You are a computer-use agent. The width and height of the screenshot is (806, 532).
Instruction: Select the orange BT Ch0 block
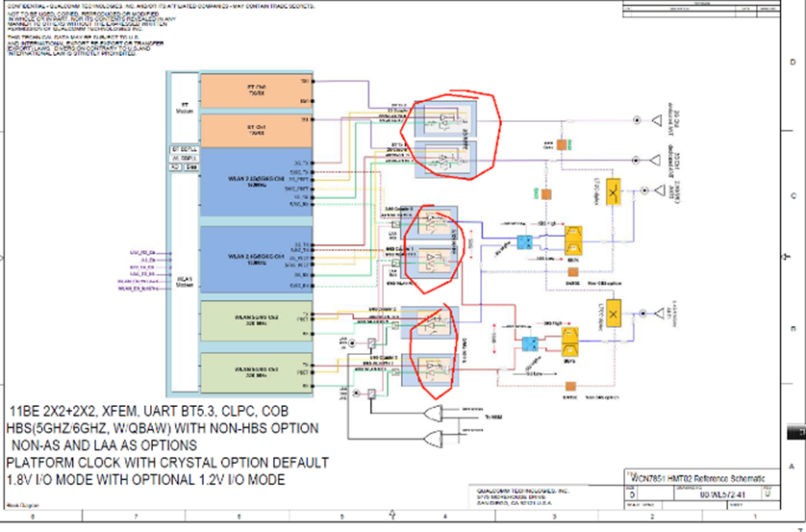pos(256,91)
